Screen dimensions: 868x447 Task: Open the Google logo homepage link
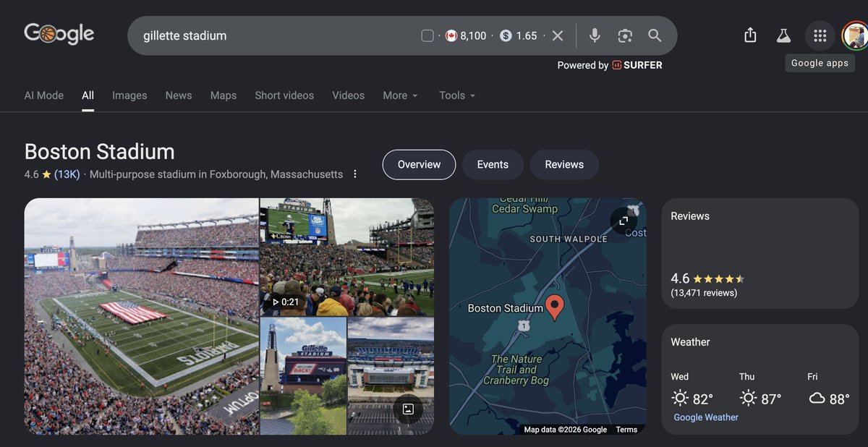pyautogui.click(x=59, y=33)
